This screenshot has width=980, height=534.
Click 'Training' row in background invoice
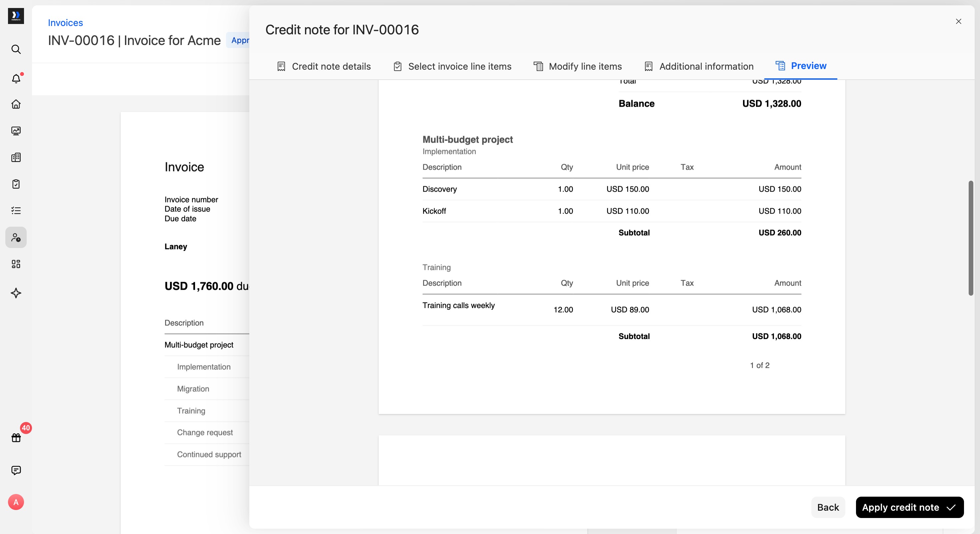(191, 411)
